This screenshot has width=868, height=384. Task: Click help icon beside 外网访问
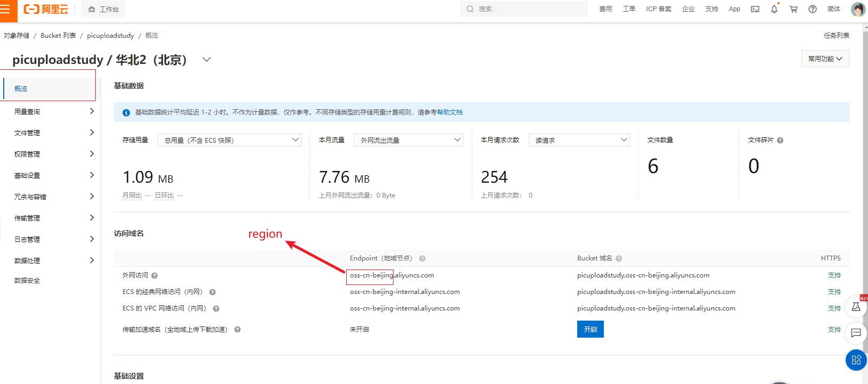[154, 276]
